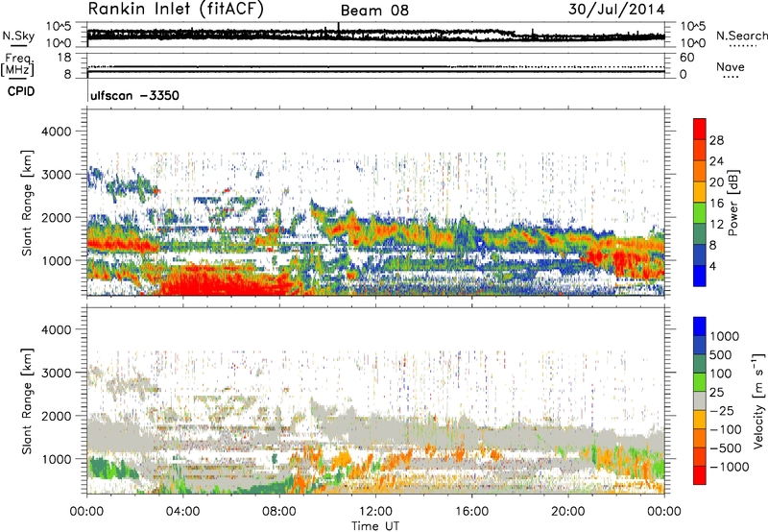This screenshot has height=532, width=768.
Task: Click the '04:00' time tick label
Action: click(182, 512)
